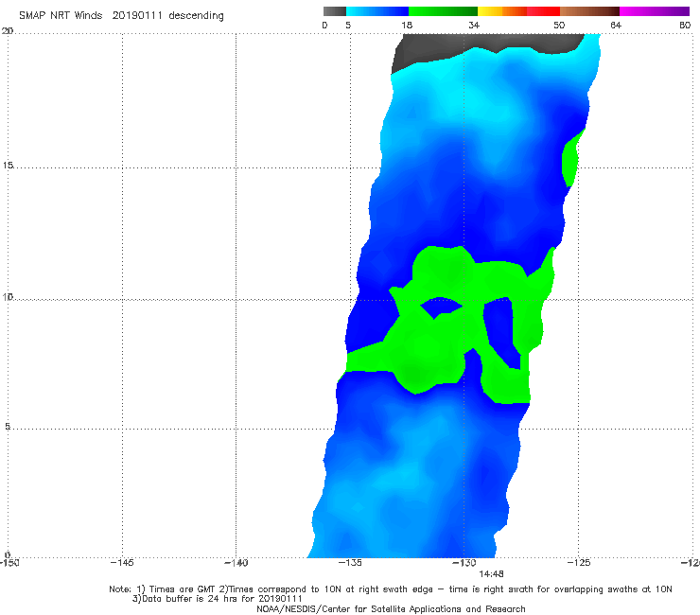
Task: Click the latitude label 5
Action: (8, 426)
